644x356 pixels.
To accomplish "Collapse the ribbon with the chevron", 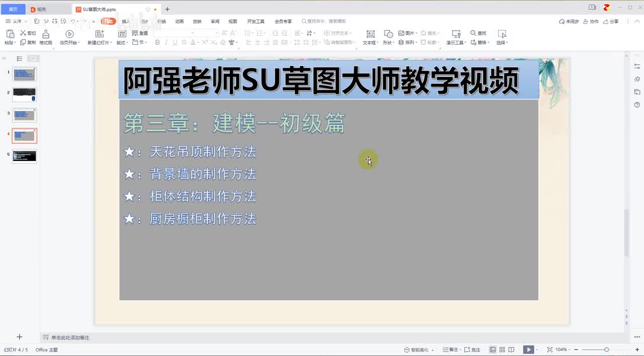I will click(637, 22).
